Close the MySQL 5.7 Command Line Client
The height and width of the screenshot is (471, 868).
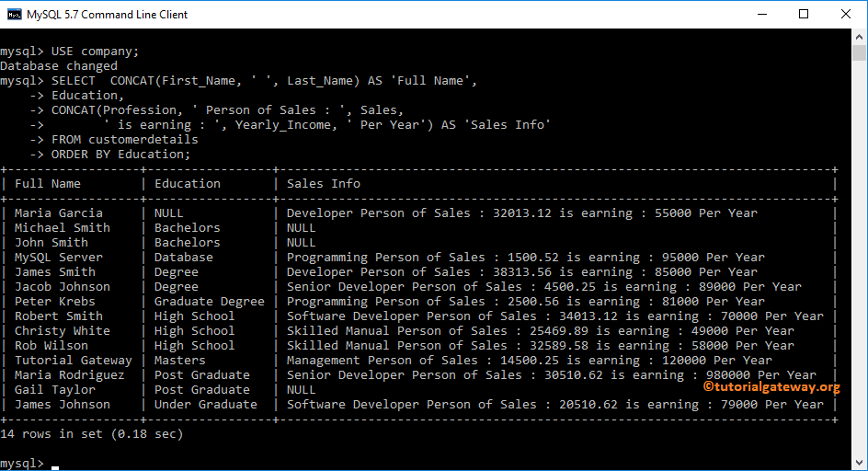[845, 14]
